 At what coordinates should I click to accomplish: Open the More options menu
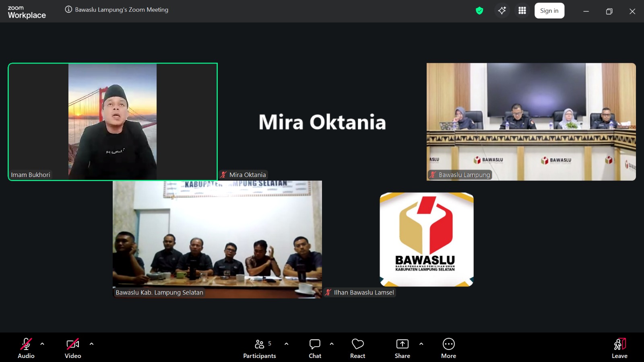(x=448, y=348)
